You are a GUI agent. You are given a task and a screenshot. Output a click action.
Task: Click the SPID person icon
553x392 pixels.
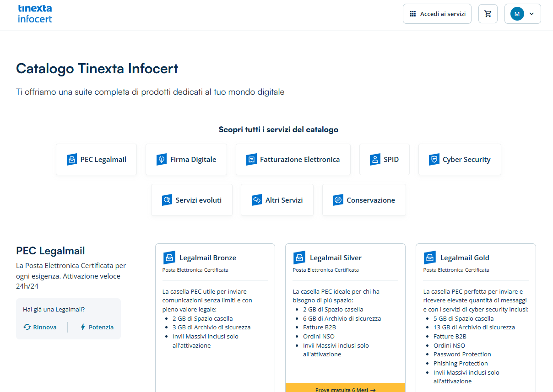(375, 160)
